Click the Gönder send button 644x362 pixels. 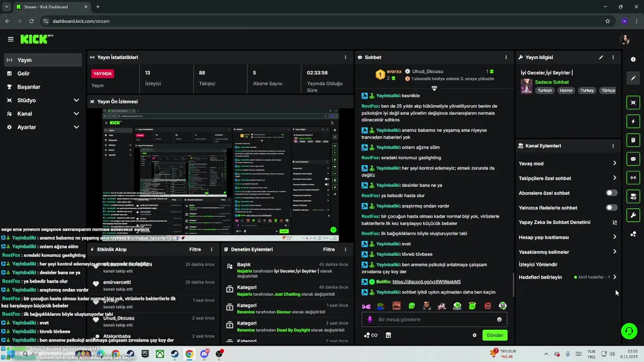495,335
